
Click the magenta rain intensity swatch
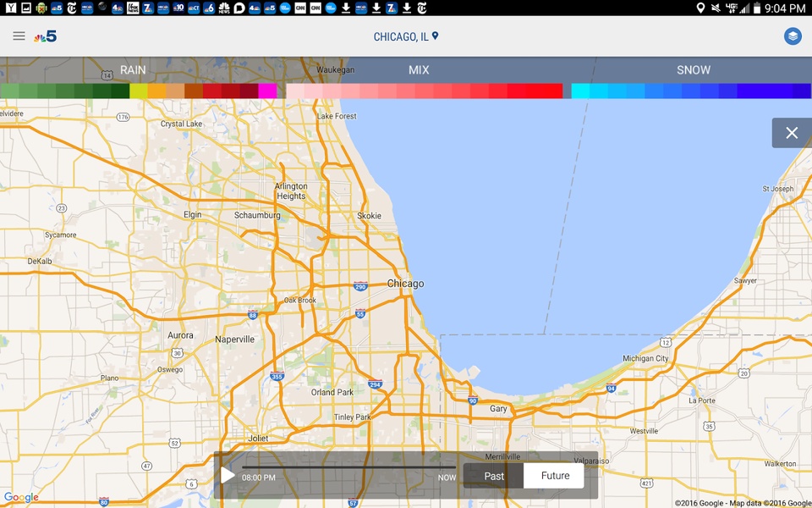268,91
